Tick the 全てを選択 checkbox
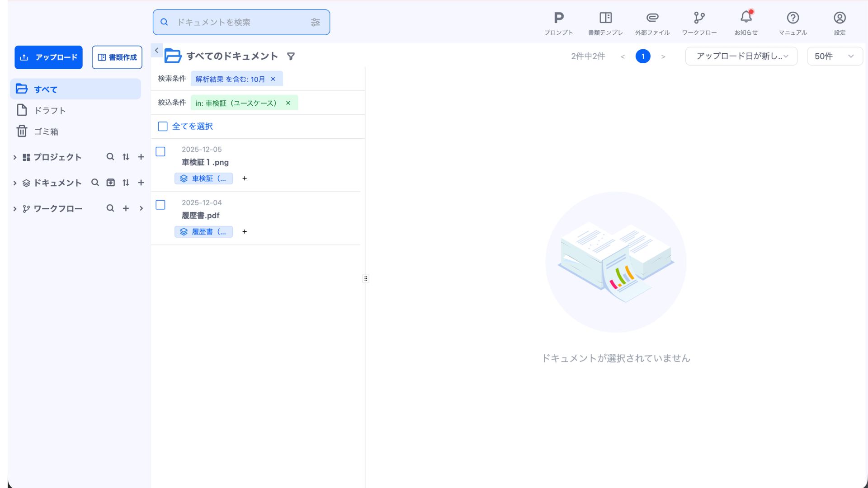The width and height of the screenshot is (868, 488). click(x=163, y=127)
